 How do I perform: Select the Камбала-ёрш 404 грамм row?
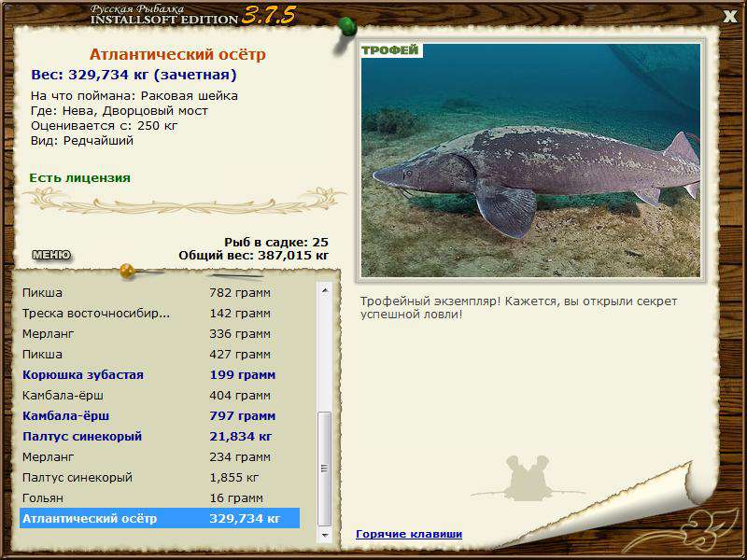click(160, 395)
